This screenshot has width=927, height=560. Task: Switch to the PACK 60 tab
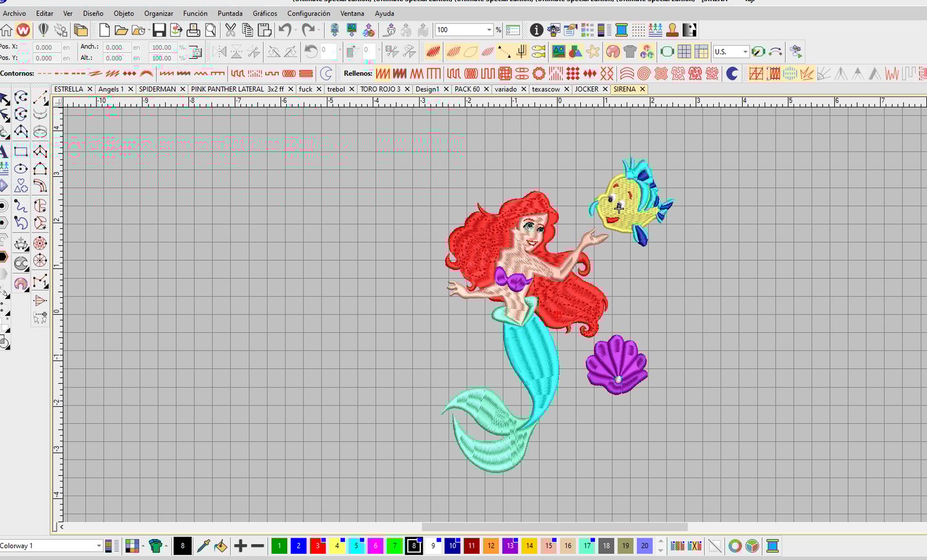(467, 89)
